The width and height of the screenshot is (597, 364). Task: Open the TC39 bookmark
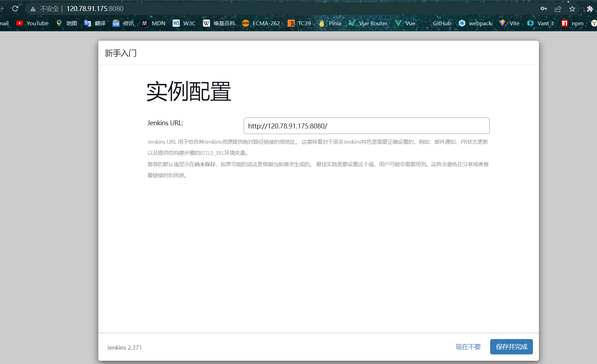point(299,23)
